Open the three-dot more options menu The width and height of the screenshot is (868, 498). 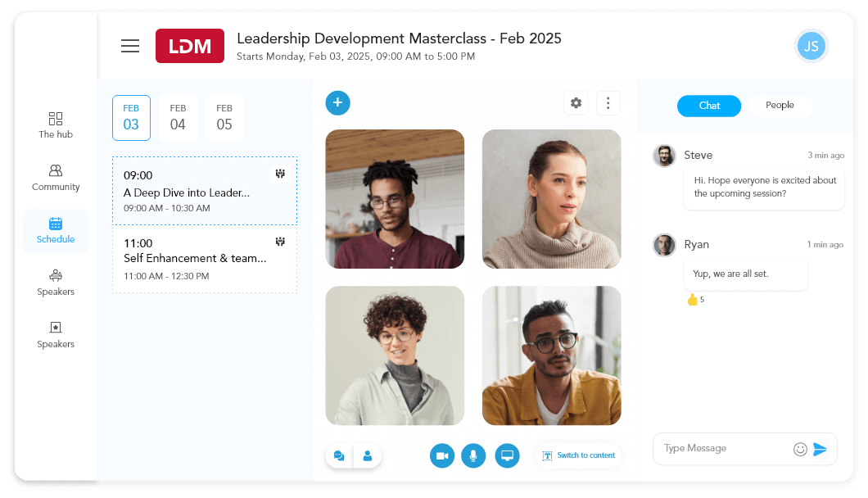tap(608, 103)
